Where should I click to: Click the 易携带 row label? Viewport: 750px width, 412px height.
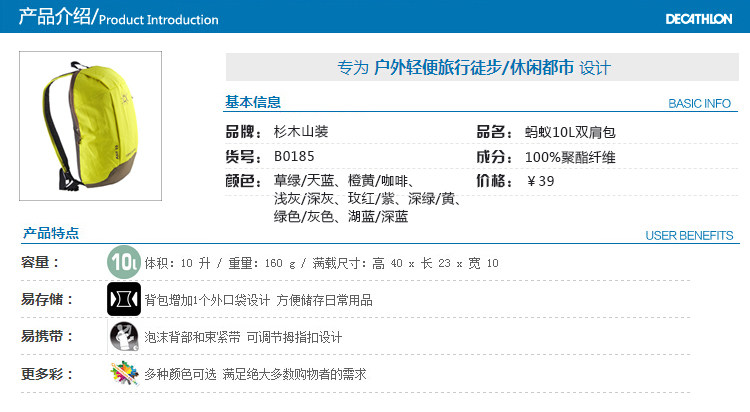(x=47, y=336)
